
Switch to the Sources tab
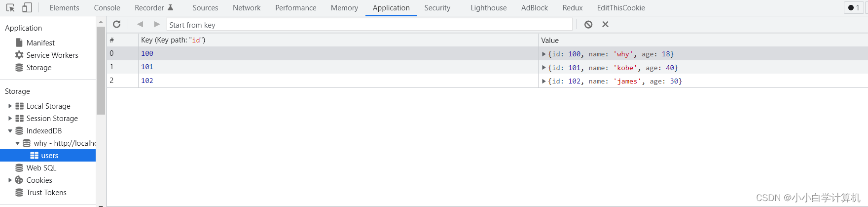(205, 8)
